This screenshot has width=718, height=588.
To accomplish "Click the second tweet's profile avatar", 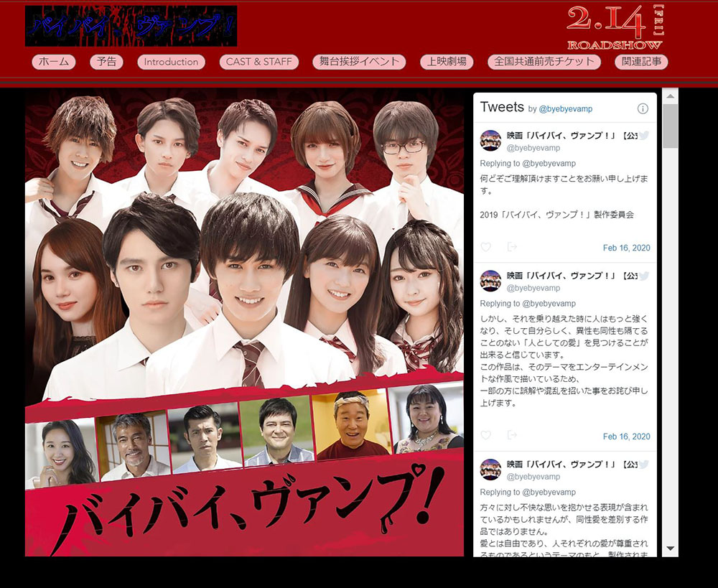I will coord(490,281).
